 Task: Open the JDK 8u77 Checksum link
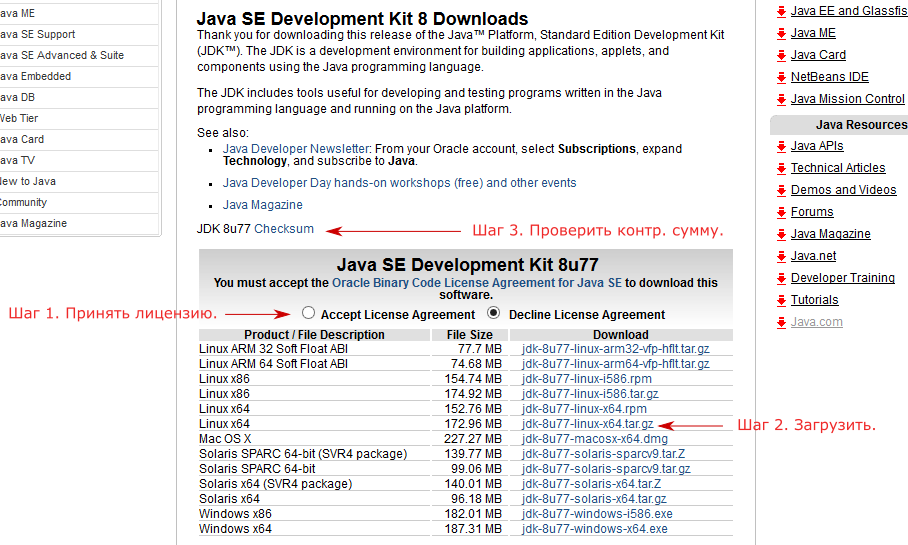pos(284,229)
